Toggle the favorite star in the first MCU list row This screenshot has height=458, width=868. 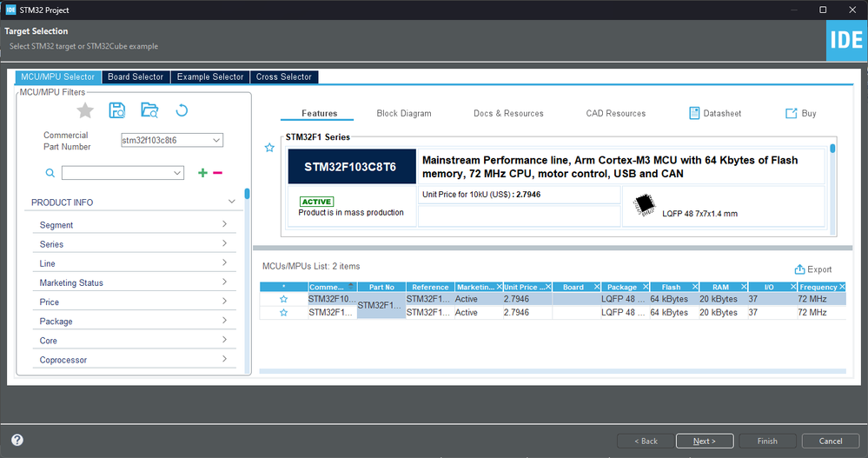point(283,299)
